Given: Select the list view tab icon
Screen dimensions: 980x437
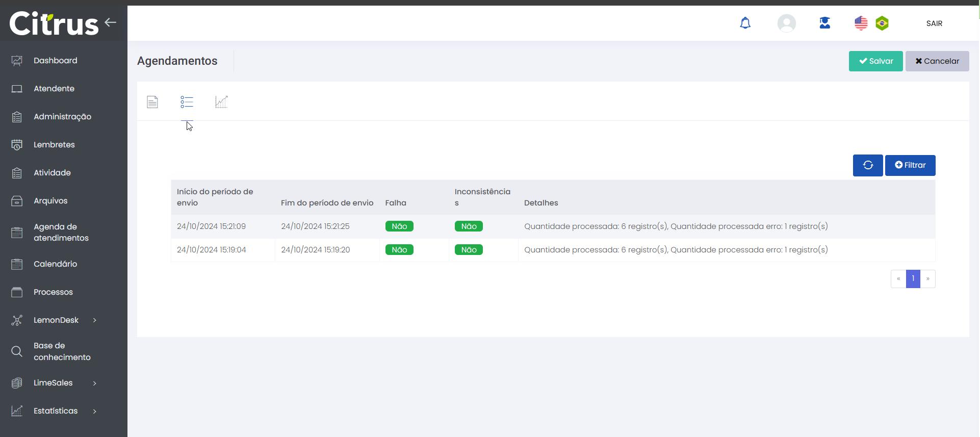Looking at the screenshot, I should coord(187,102).
